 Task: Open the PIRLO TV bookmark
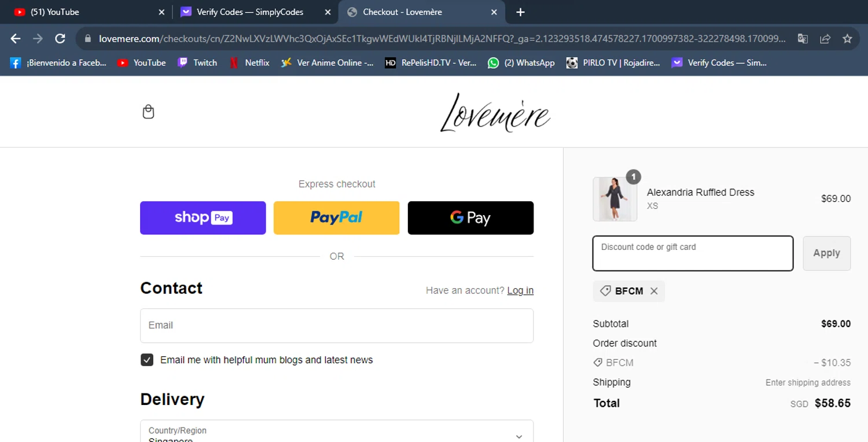[613, 62]
